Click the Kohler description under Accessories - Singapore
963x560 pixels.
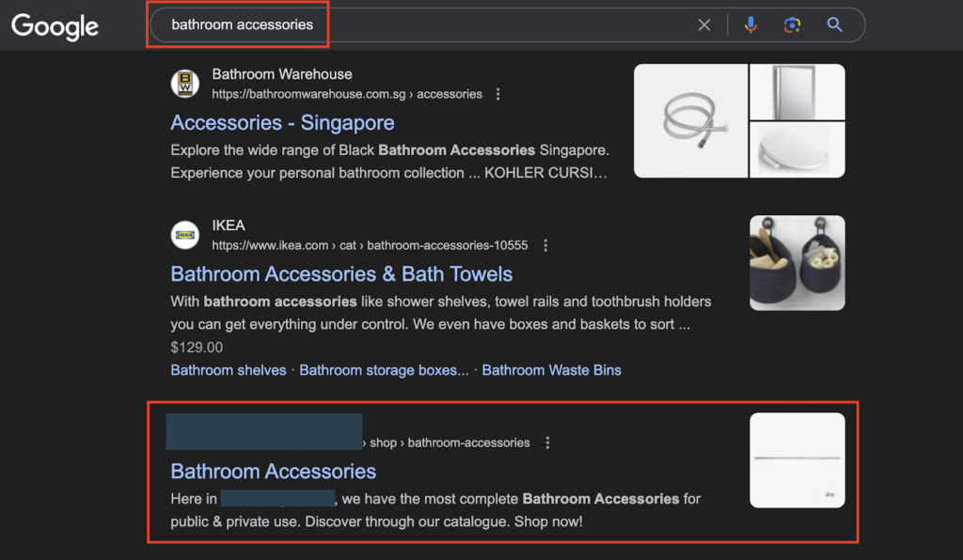[x=389, y=162]
